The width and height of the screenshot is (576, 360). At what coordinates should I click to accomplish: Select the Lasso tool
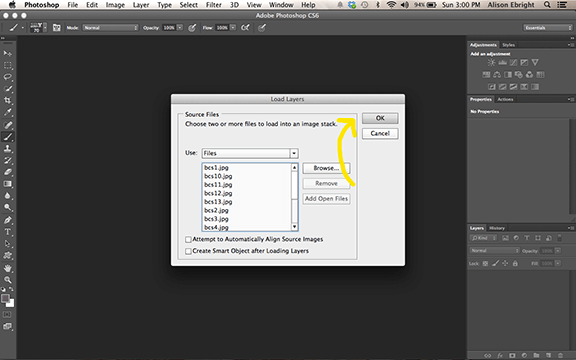[7, 77]
